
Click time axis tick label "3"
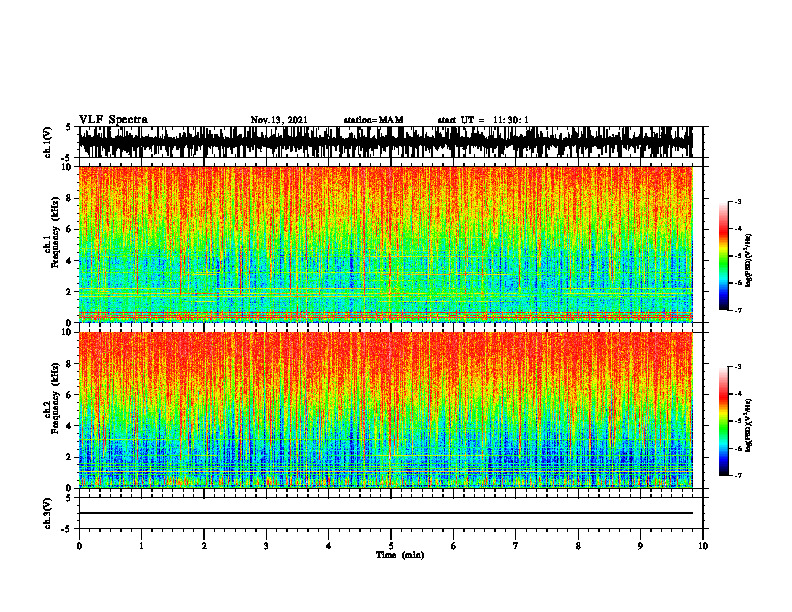pos(266,546)
